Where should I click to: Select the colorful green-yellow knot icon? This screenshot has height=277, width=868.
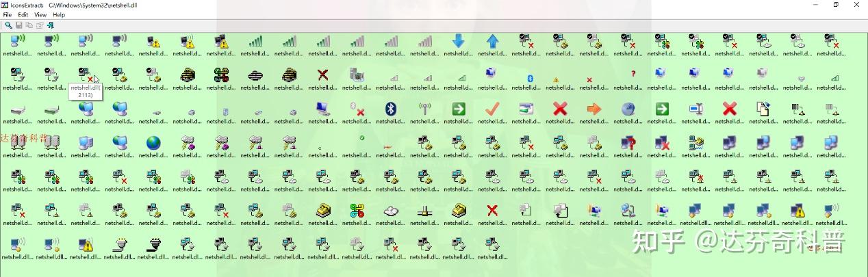[357, 211]
